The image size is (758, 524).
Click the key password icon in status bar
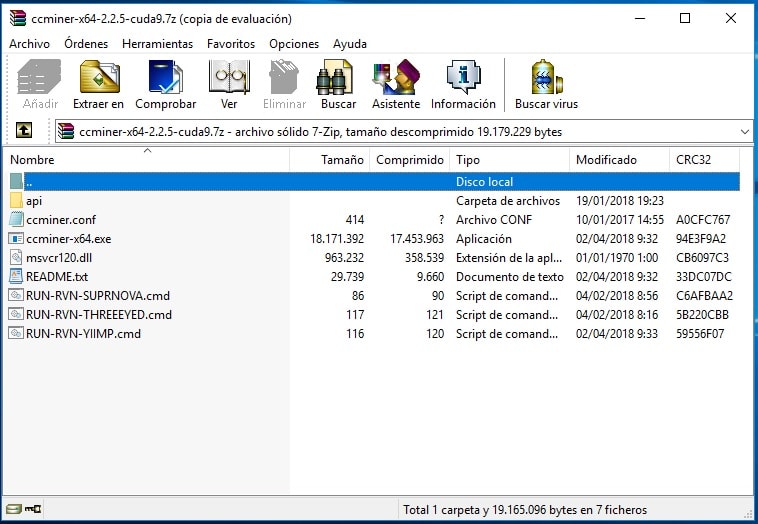[x=33, y=509]
